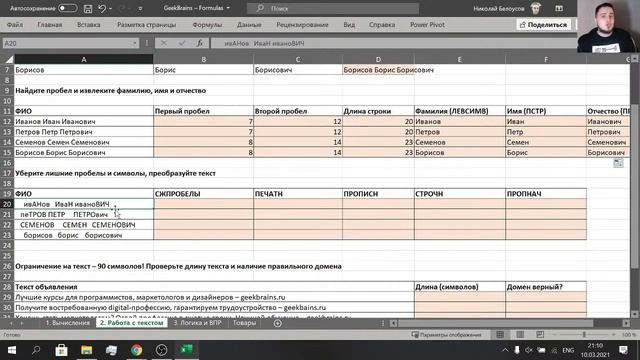Viewport: 640px width, 360px height.
Task: Click the Insert Function fx icon
Action: 200,43
